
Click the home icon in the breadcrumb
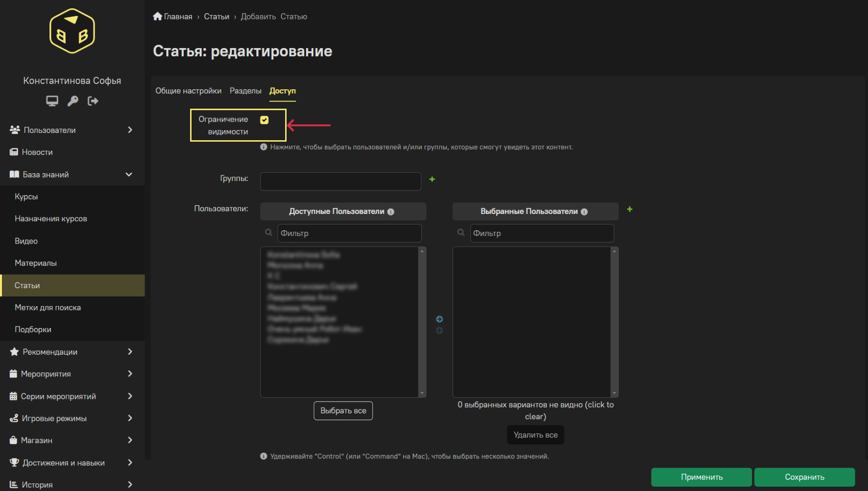(158, 16)
